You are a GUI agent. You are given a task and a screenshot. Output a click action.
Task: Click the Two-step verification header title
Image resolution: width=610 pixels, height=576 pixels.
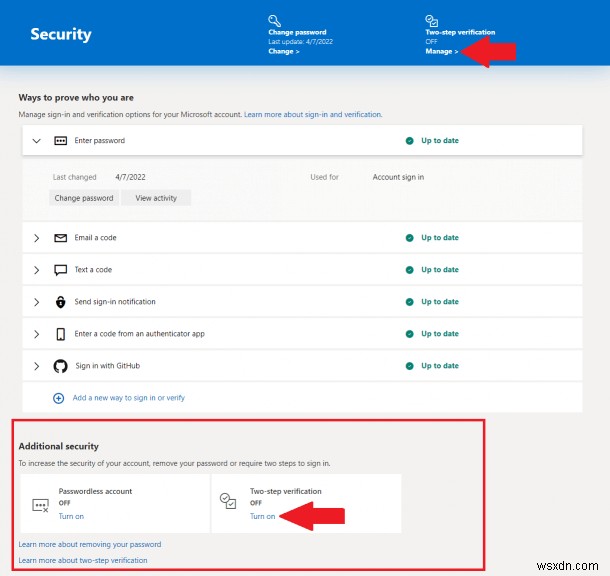(460, 32)
